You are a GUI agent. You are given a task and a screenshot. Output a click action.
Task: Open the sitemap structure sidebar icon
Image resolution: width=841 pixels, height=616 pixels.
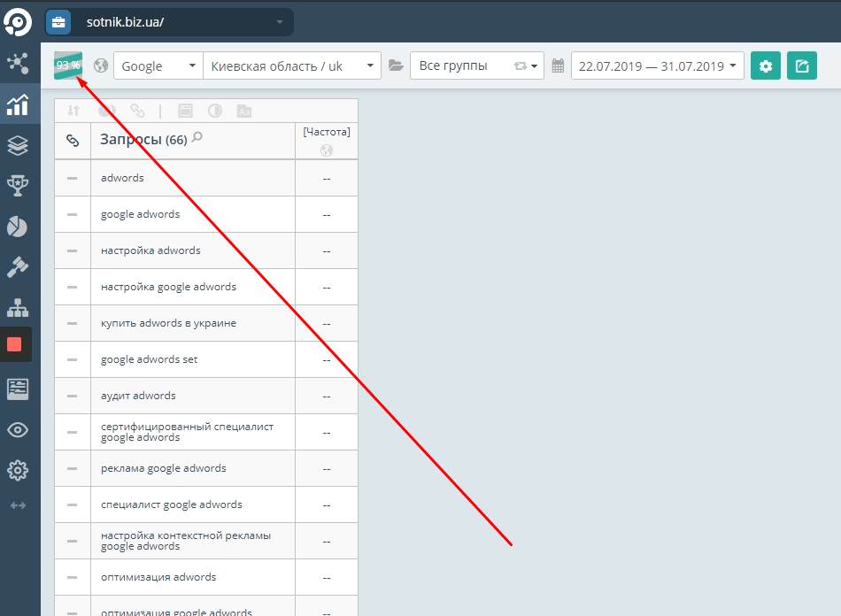(x=18, y=308)
